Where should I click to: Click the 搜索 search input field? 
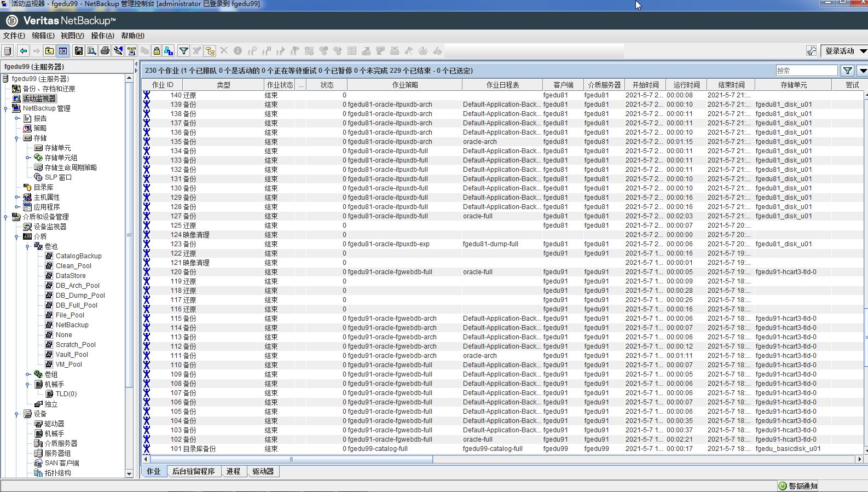(x=807, y=70)
